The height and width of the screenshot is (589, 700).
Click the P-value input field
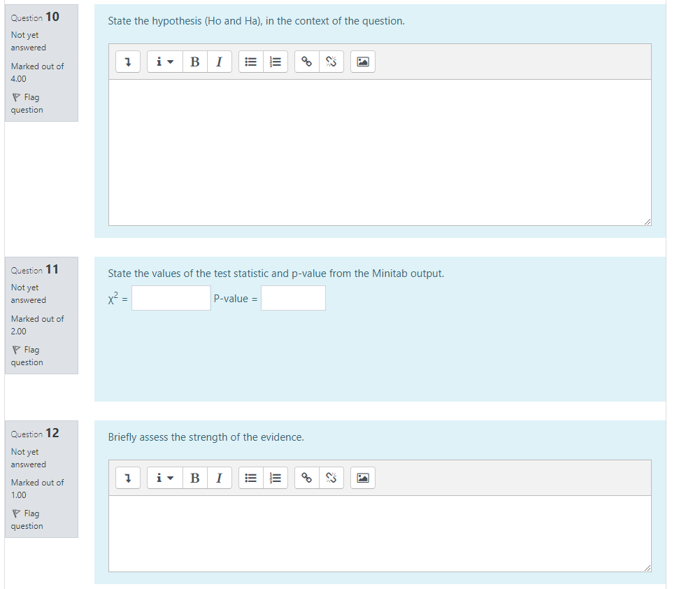coord(293,298)
